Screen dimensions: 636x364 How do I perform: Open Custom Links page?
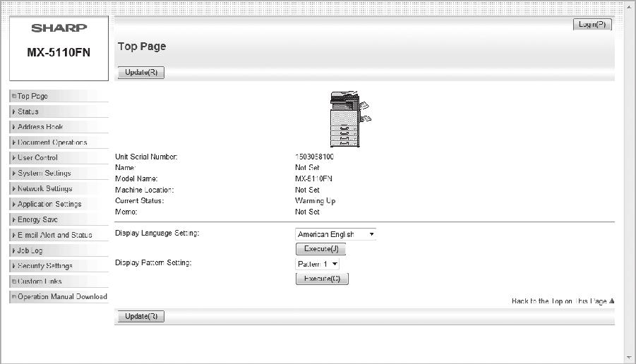[59, 281]
